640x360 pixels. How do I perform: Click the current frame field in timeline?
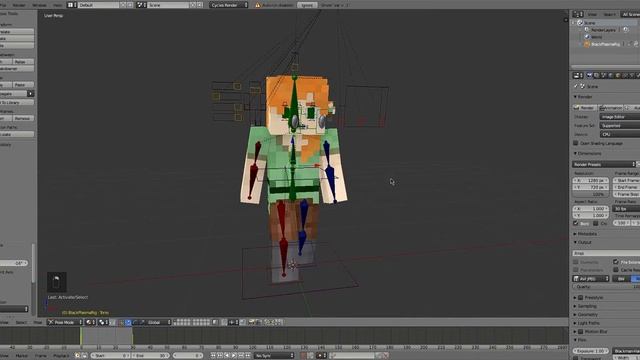188,356
